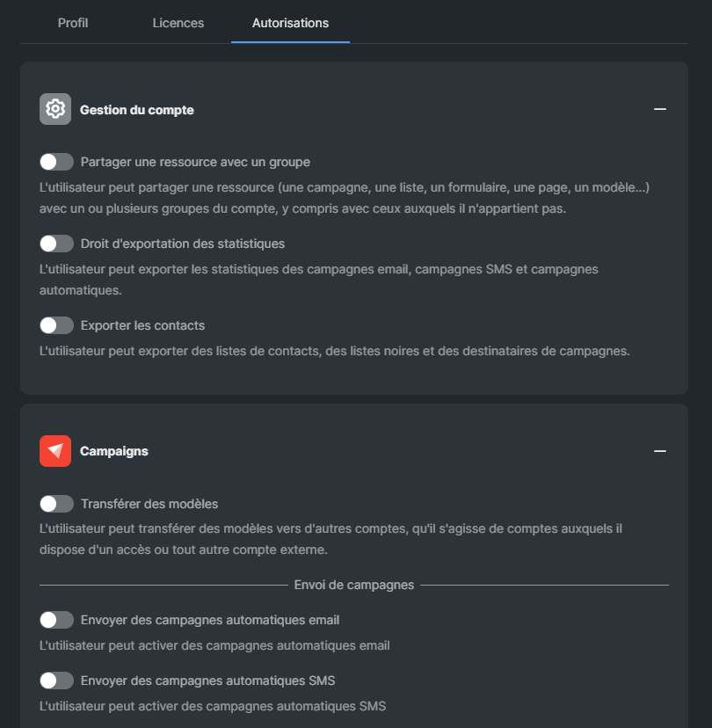Enable the Transférer des modèles permission
The image size is (712, 728).
56,503
